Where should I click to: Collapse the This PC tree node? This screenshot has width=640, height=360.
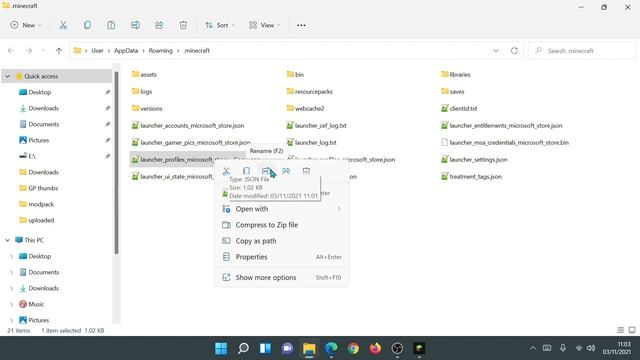coord(7,240)
